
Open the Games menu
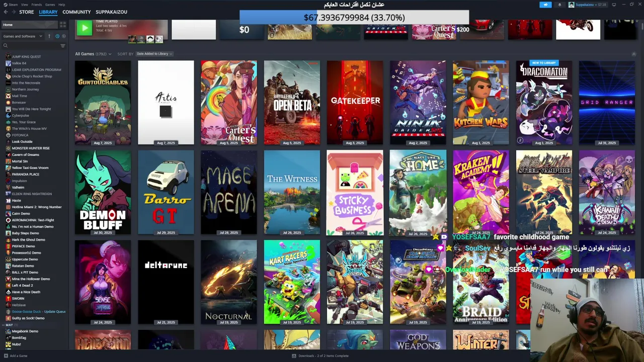pos(50,5)
